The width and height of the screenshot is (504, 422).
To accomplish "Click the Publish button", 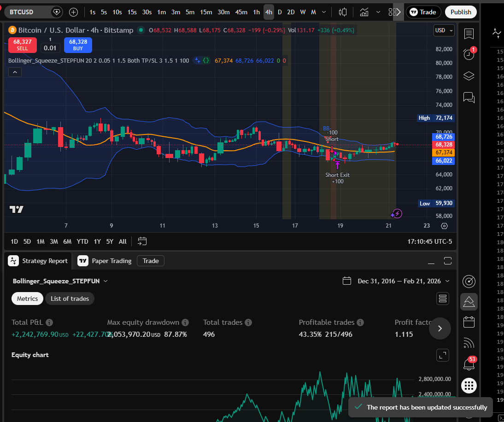I will 461,12.
